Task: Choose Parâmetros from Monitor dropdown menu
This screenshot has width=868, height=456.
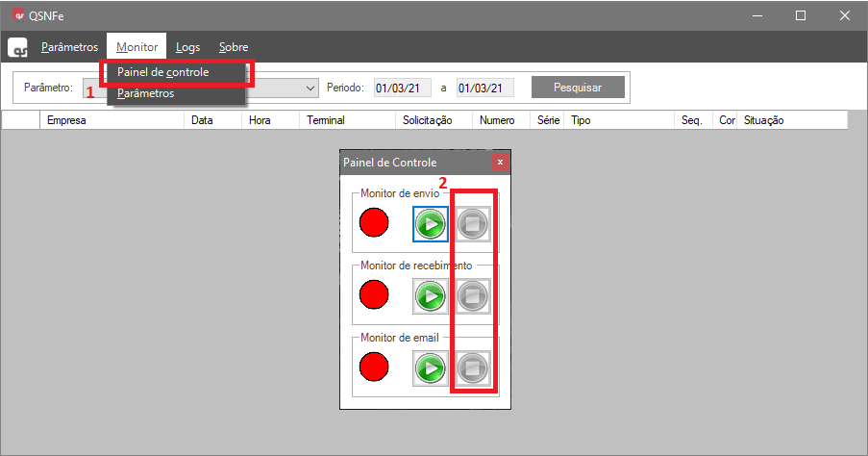Action: (146, 94)
